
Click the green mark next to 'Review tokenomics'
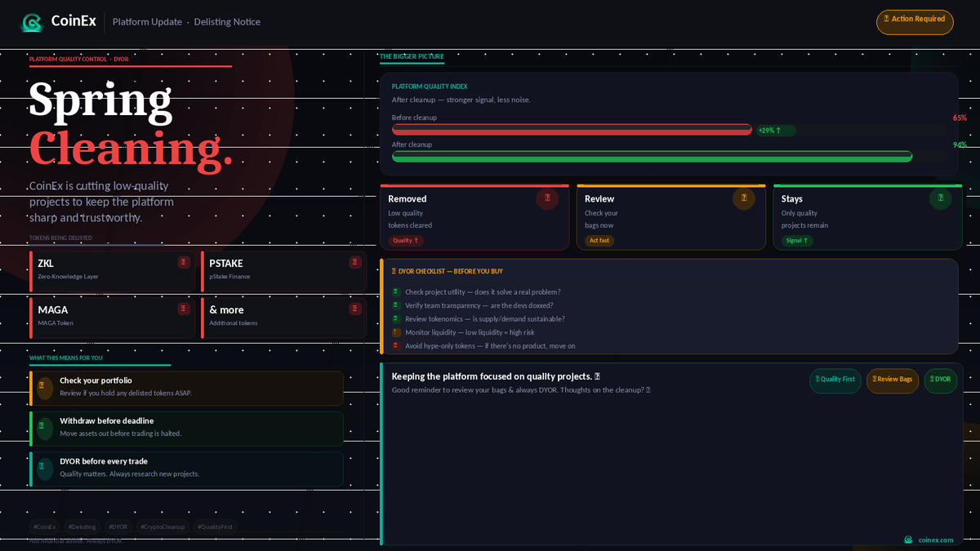396,318
